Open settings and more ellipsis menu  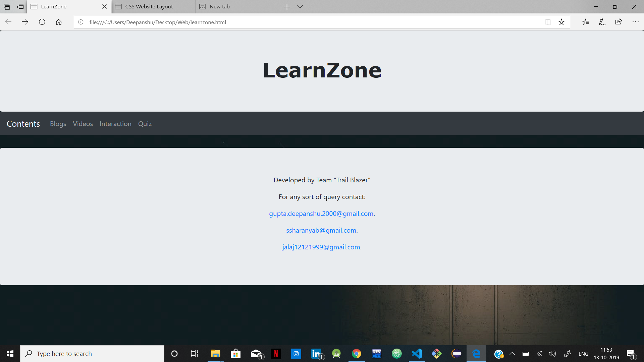(x=635, y=22)
